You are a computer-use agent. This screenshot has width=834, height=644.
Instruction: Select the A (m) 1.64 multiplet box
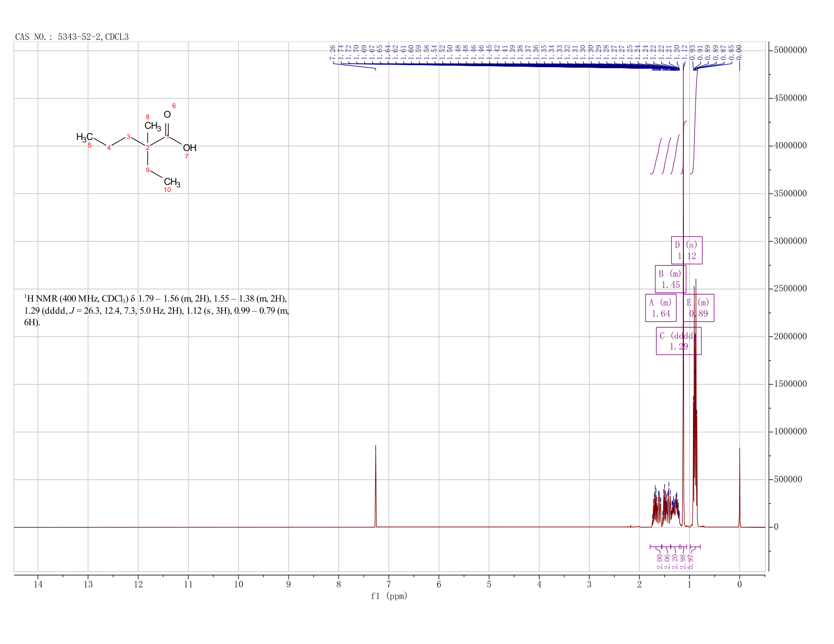click(x=661, y=308)
